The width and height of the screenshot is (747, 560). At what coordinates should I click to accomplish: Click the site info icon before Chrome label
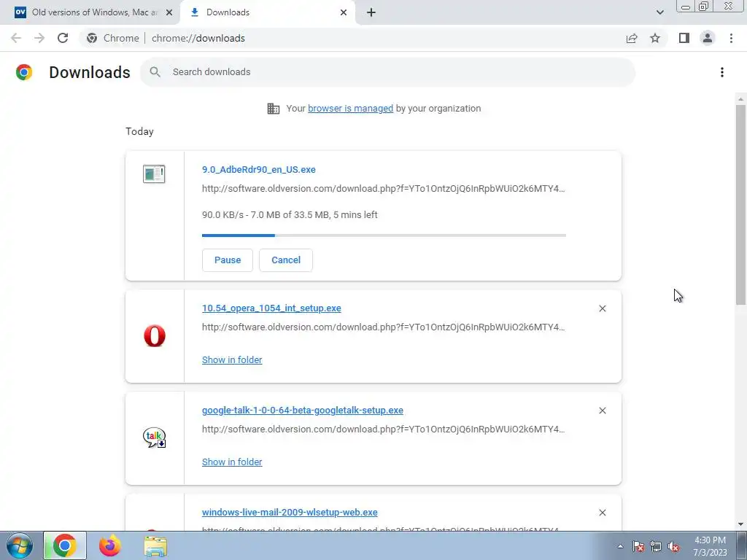92,38
